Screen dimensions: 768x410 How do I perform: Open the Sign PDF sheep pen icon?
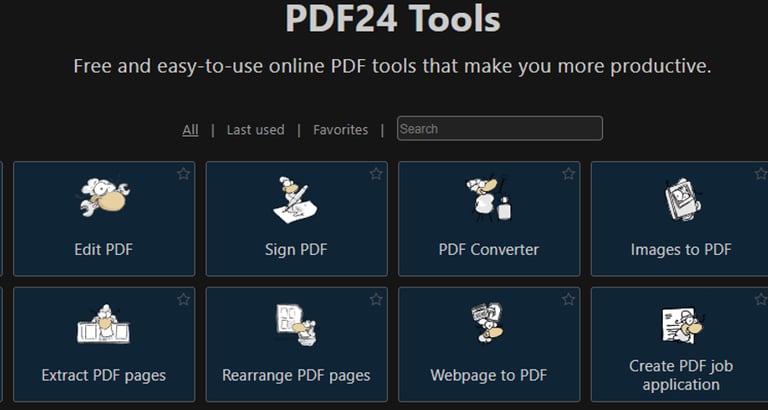pyautogui.click(x=296, y=199)
